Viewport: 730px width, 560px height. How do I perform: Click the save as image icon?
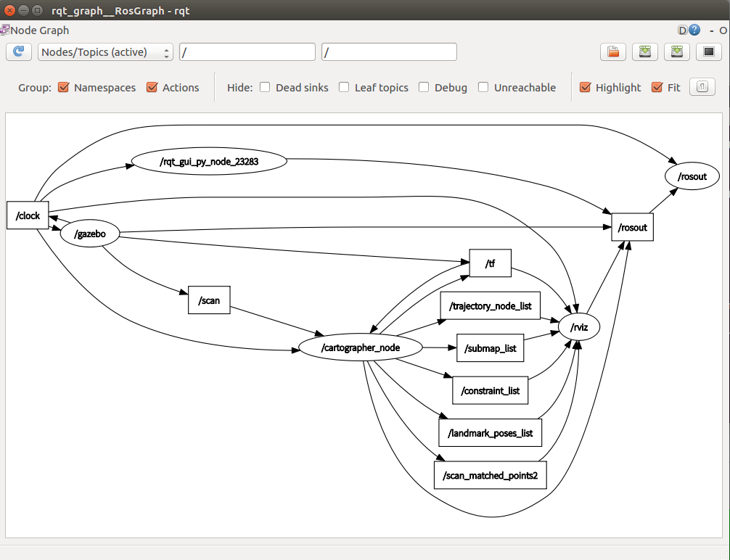pos(708,52)
